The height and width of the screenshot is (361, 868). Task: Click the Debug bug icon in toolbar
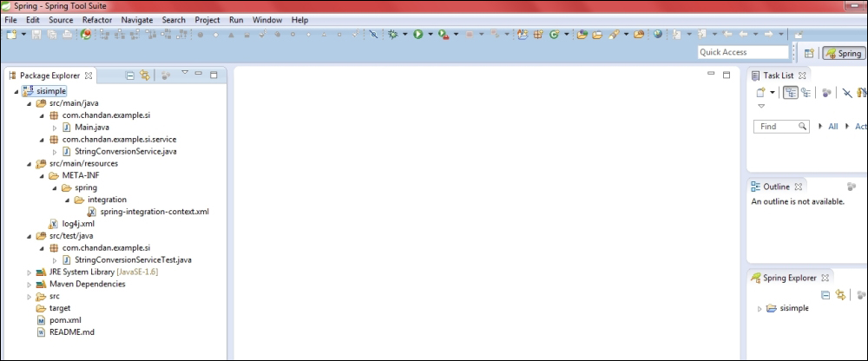[393, 35]
